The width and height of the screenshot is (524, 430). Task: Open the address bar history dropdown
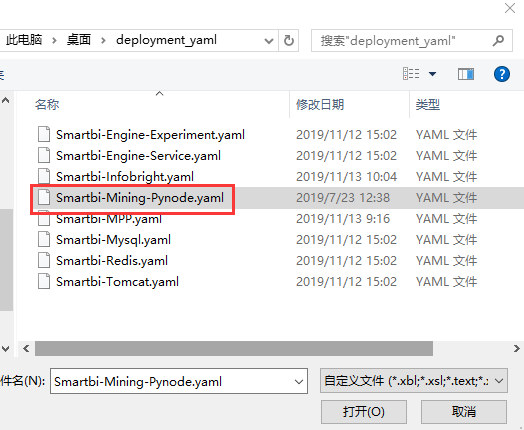pos(269,41)
